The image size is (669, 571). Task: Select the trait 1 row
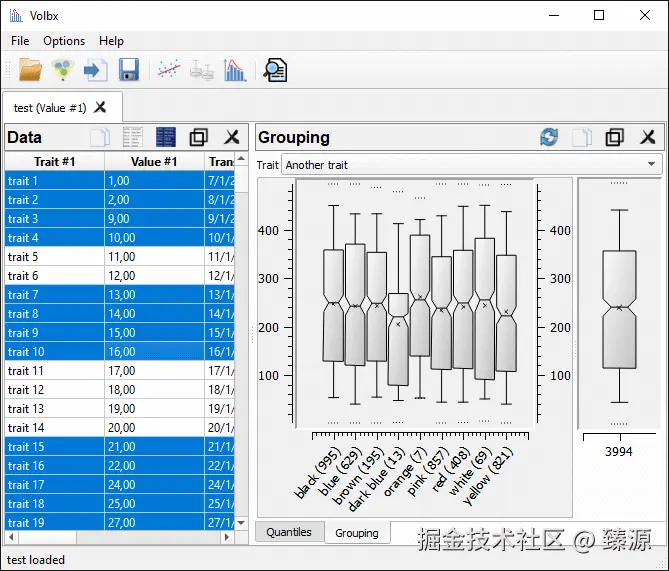click(x=119, y=181)
